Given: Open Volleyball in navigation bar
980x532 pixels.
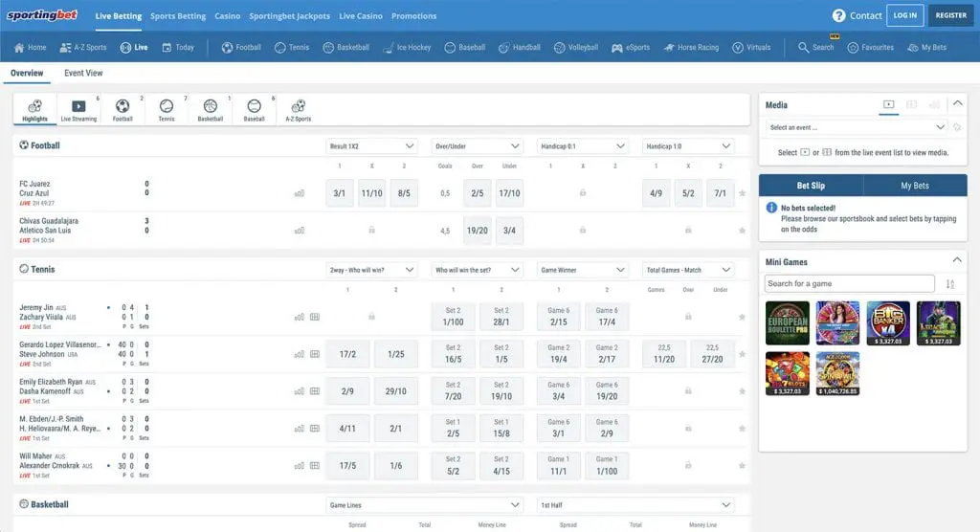Looking at the screenshot, I should coord(576,48).
